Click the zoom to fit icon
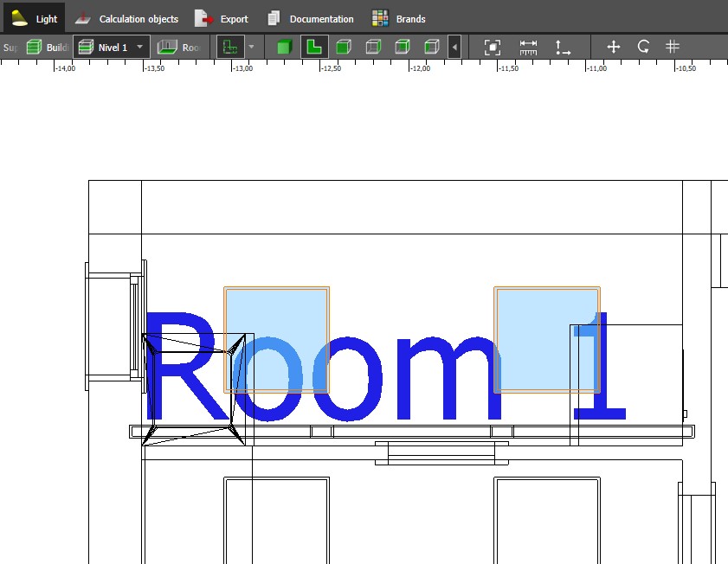The image size is (728, 564). (493, 48)
